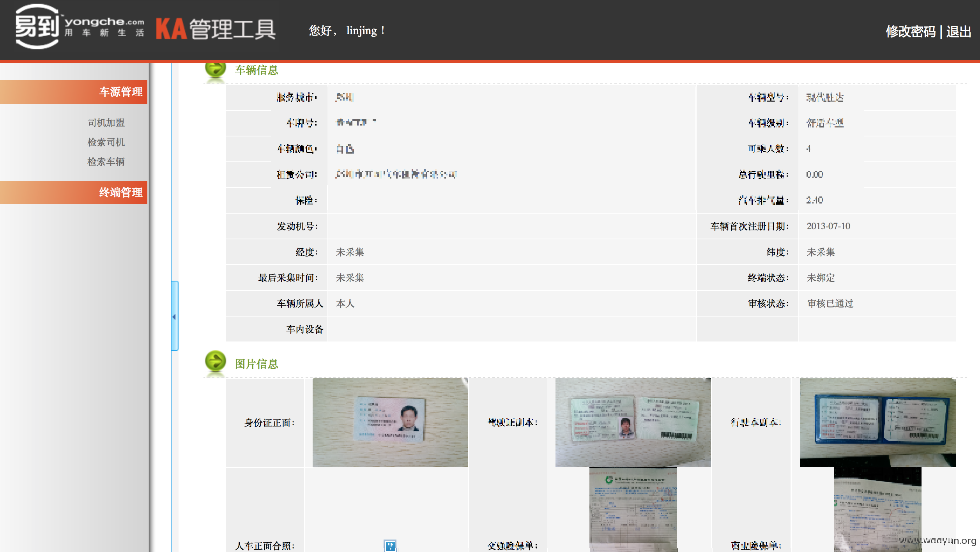The height and width of the screenshot is (552, 980).
Task: Click the broken image icon for 人车正面合照
Action: [x=390, y=545]
